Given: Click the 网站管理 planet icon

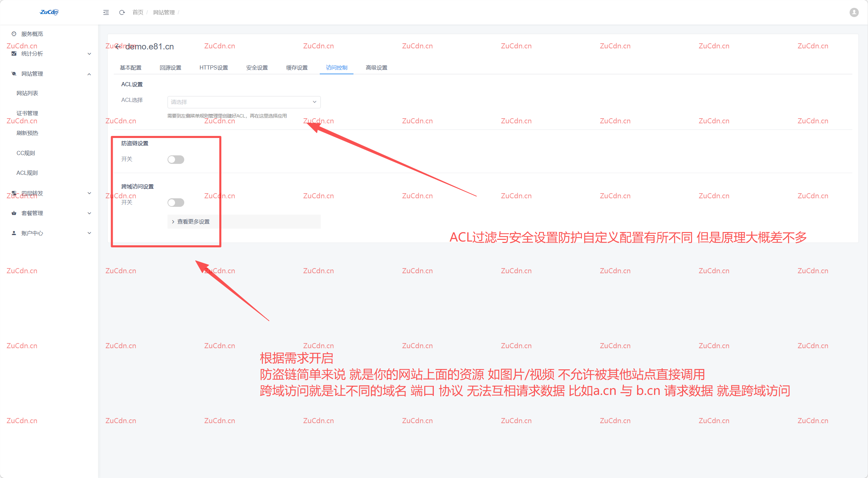Looking at the screenshot, I should click(x=14, y=74).
